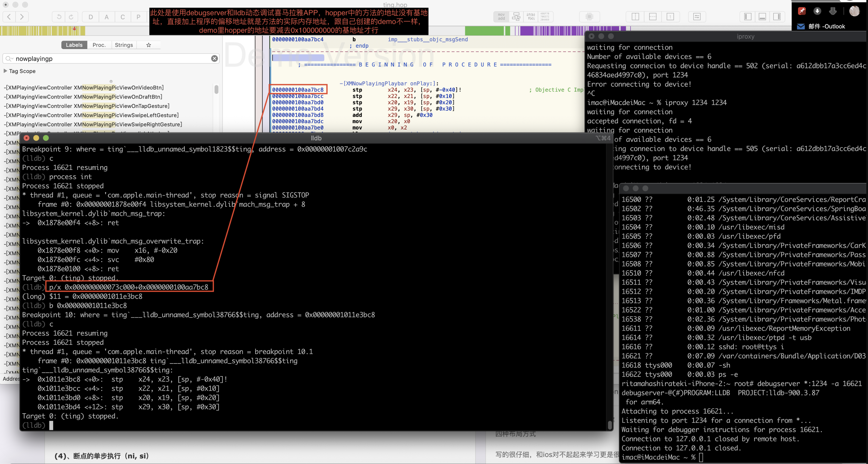The height and width of the screenshot is (464, 868).
Task: Click 'Breakpoint 10' line in lldb
Action: tap(198, 315)
